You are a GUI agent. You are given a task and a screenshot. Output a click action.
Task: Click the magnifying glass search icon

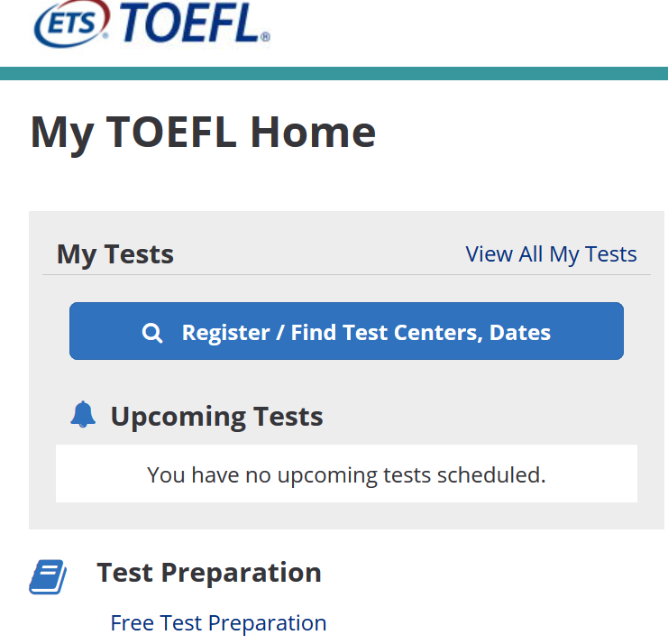(x=152, y=333)
